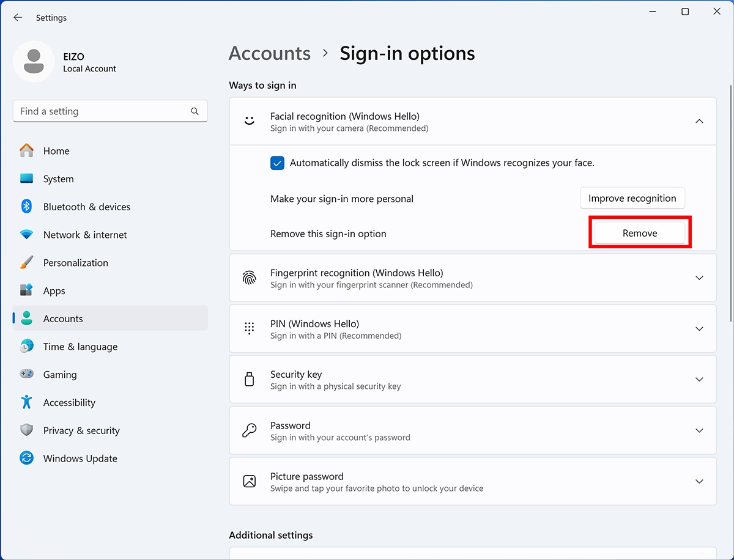734x560 pixels.
Task: Click 'Sign in with a physical security key' text
Action: tap(336, 386)
